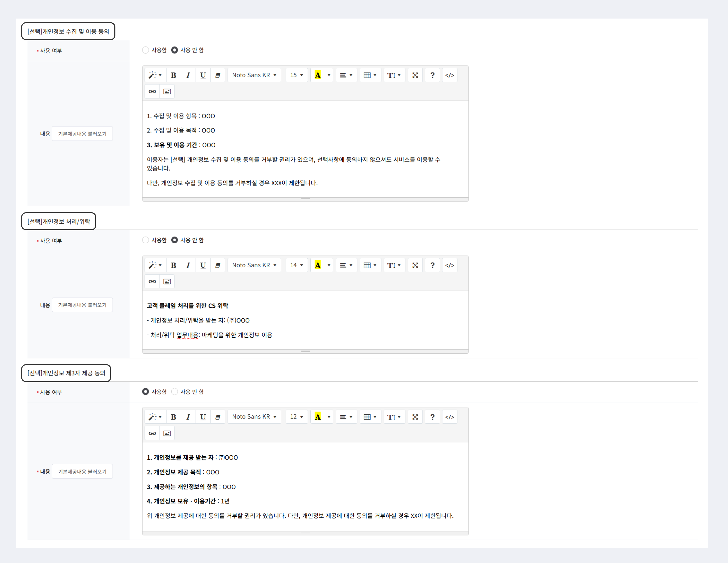Click help question mark in third editor
Image resolution: width=728 pixels, height=563 pixels.
[432, 417]
